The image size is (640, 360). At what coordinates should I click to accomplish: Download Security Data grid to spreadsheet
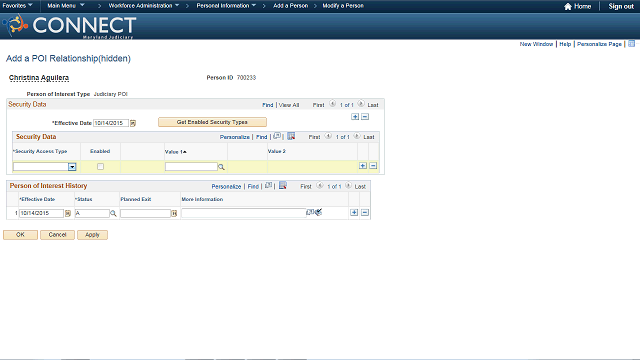(291, 136)
